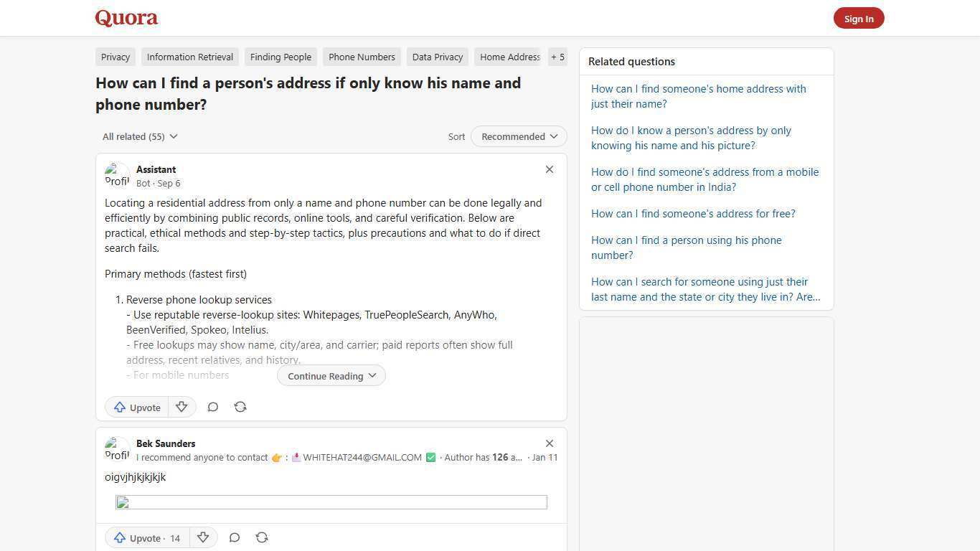Open the Data Privacy topic
Image resolution: width=980 pixels, height=551 pixels.
437,57
